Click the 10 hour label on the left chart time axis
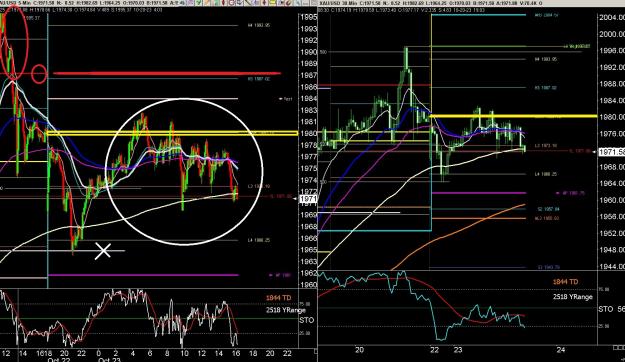The image size is (625, 362). tap(184, 353)
